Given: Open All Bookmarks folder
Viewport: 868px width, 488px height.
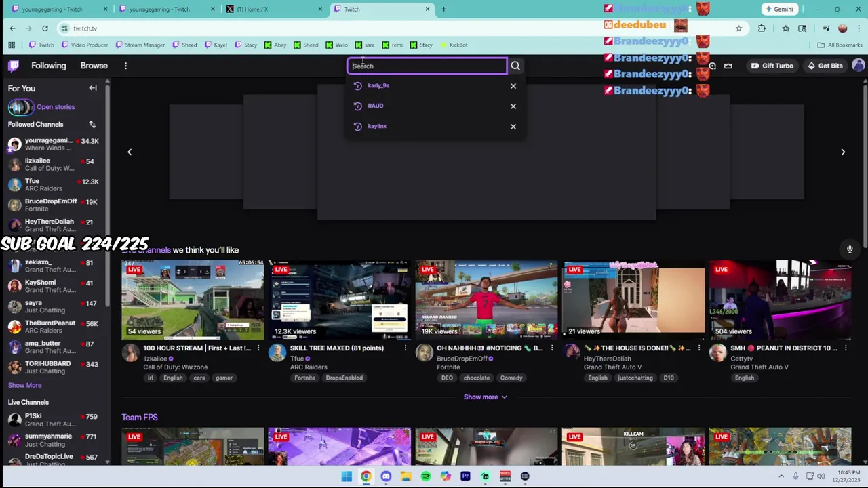Looking at the screenshot, I should [840, 45].
